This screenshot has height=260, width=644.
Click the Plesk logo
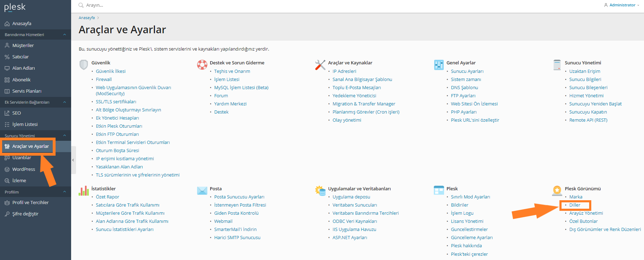[15, 7]
